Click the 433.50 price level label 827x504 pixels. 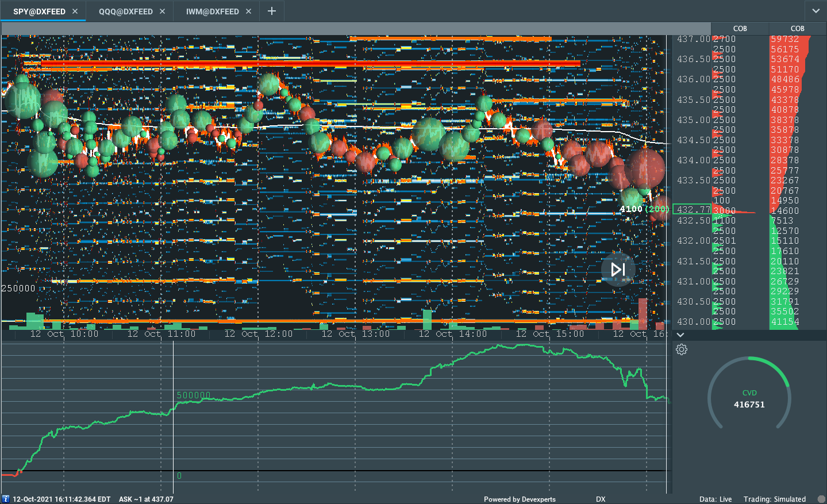pos(694,180)
